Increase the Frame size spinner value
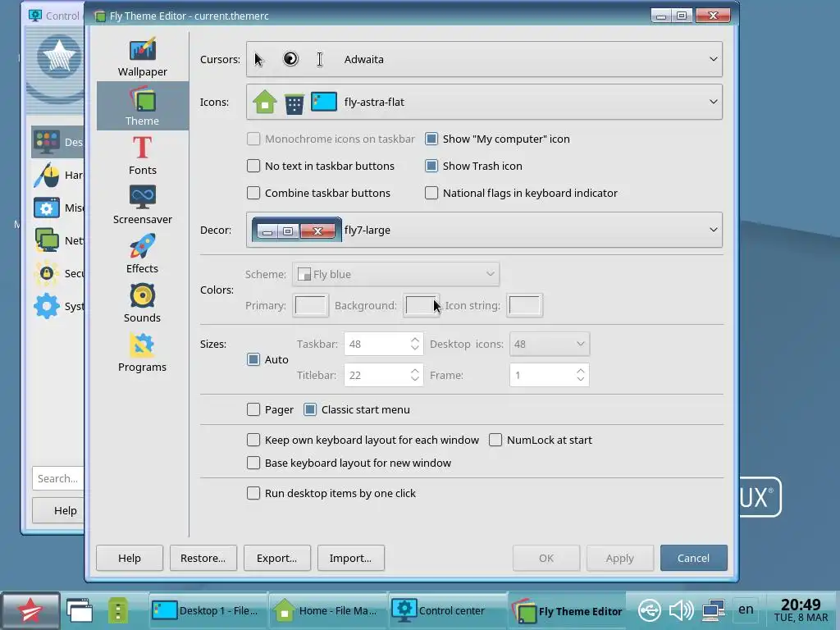 [x=581, y=371]
